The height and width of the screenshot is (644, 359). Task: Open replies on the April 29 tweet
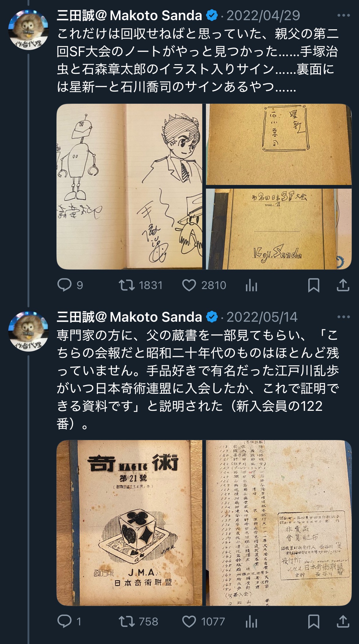click(x=70, y=285)
